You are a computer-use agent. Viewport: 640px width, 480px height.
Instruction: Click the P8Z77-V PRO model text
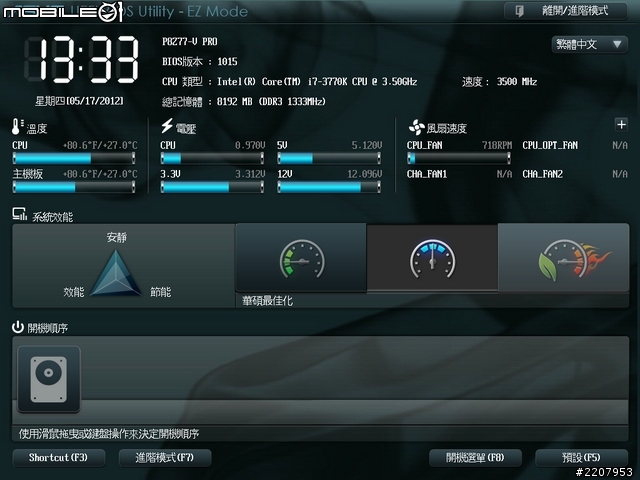pyautogui.click(x=190, y=42)
